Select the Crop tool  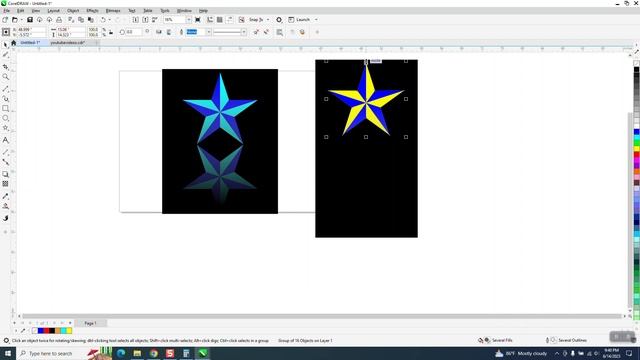(x=5, y=67)
